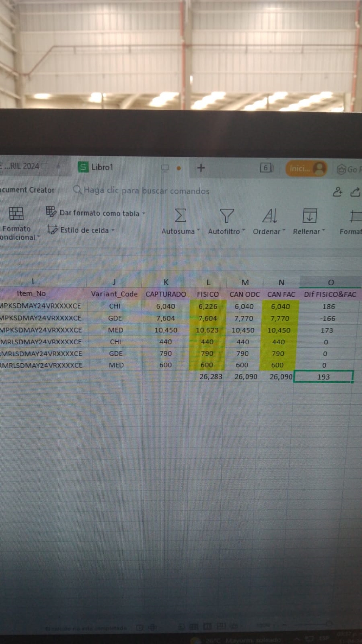Click the add-collaborator person icon
362x644 pixels.
[x=337, y=192]
